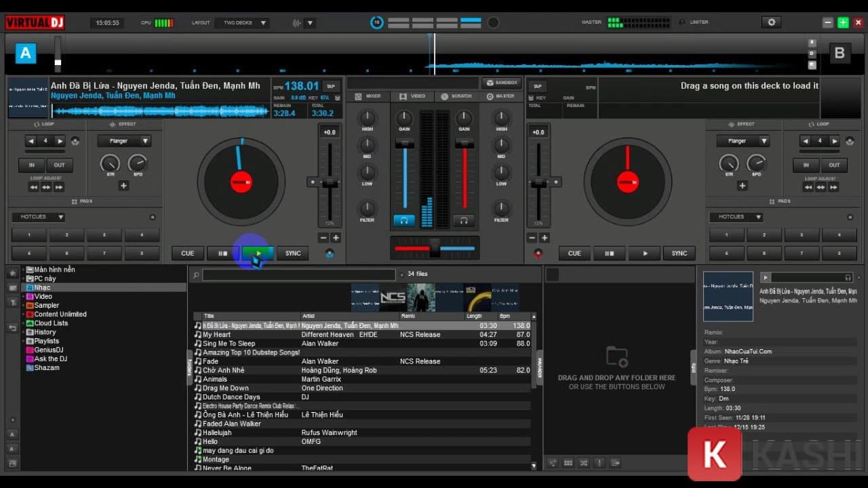Toggle deck B Loop IN
The width and height of the screenshot is (868, 488).
click(806, 165)
